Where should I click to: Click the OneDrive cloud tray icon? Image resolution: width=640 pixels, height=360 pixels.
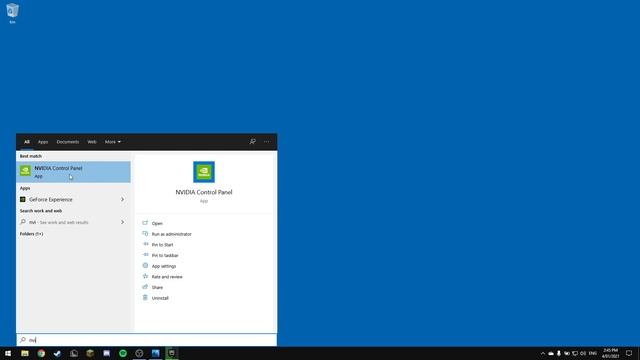pos(551,353)
